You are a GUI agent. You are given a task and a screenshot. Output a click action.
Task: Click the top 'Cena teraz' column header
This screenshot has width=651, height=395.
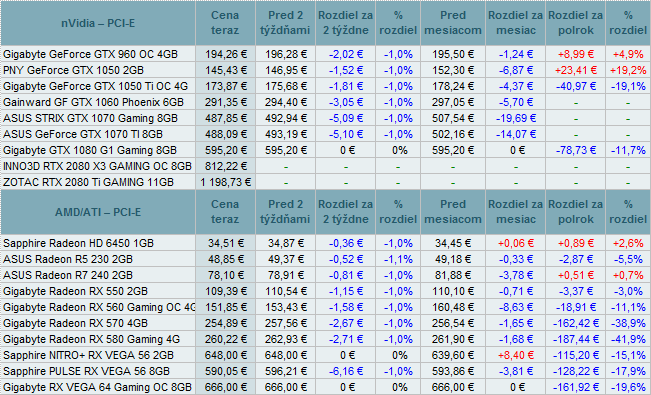[225, 23]
